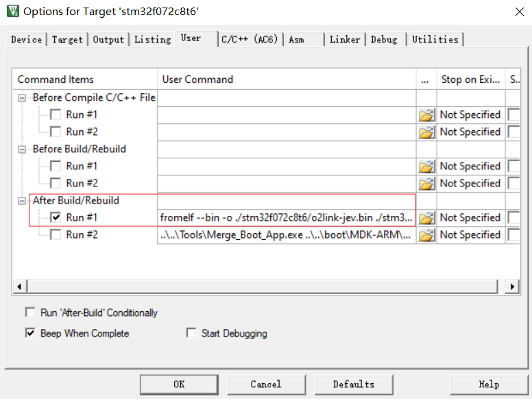The image size is (532, 399).
Task: Click Before Build/Rebuild Run #2 command field
Action: 287,184
